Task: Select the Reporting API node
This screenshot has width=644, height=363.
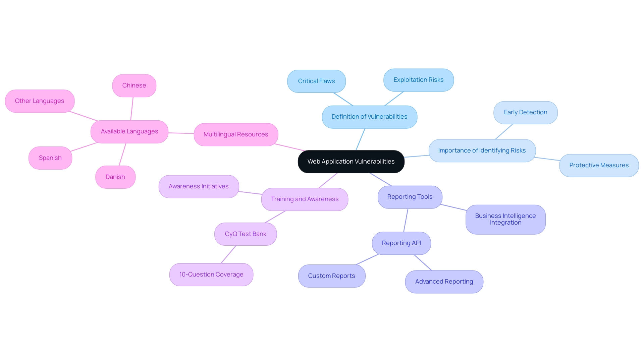Action: 401,242
